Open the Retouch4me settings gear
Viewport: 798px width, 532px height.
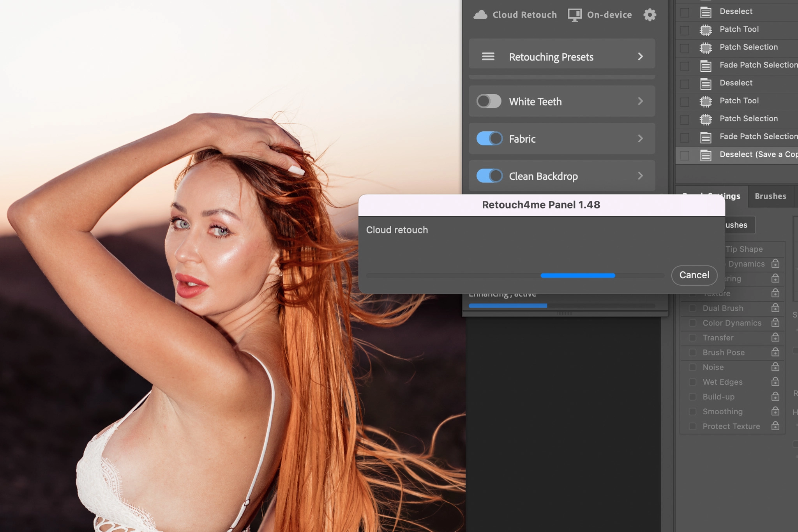[650, 15]
